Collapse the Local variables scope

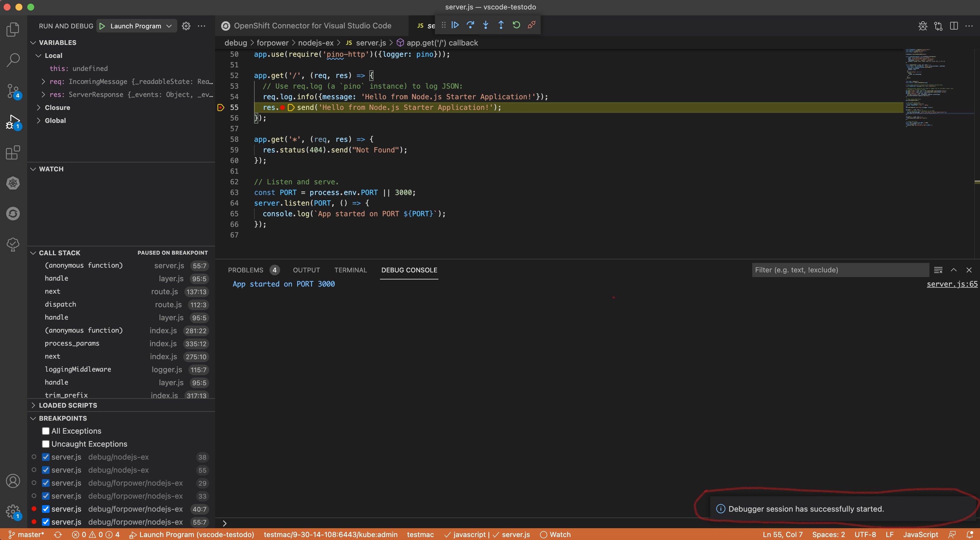tap(38, 56)
